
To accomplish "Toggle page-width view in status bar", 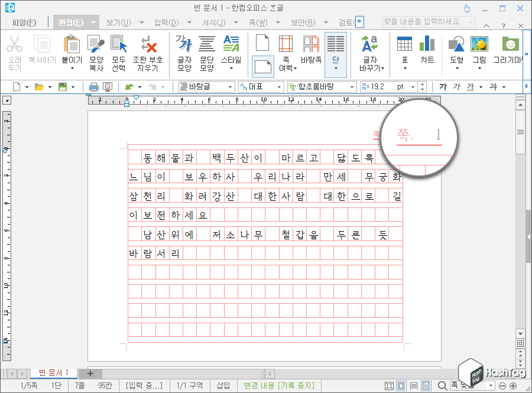I will point(401,385).
